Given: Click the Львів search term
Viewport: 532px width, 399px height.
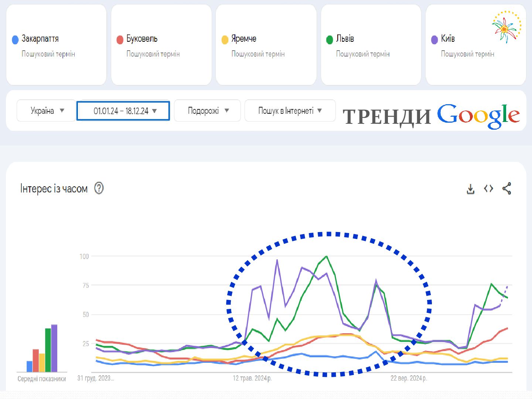Looking at the screenshot, I should (x=345, y=39).
